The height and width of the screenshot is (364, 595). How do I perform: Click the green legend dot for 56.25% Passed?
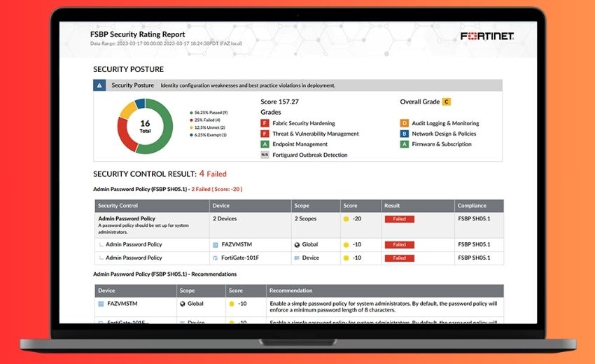191,113
